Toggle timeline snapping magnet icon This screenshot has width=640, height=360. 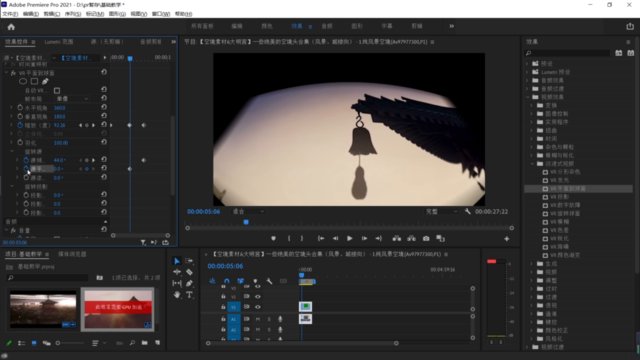tap(227, 281)
